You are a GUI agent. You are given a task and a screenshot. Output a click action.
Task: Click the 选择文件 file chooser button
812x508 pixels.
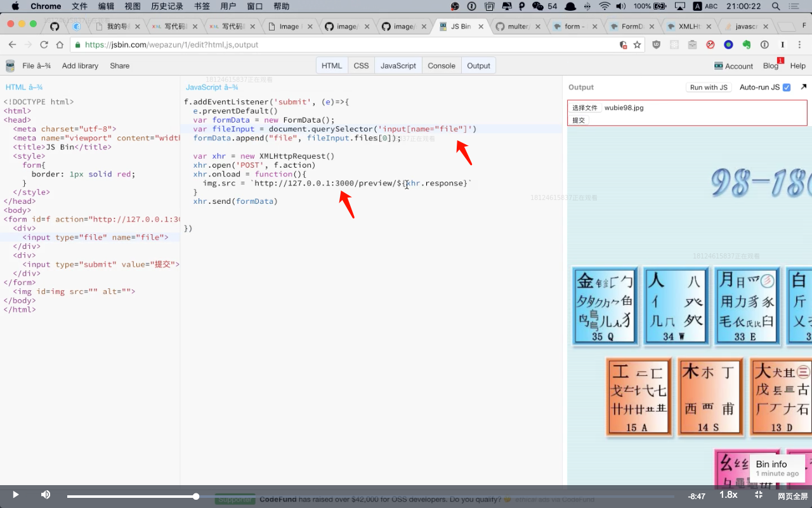coord(585,108)
